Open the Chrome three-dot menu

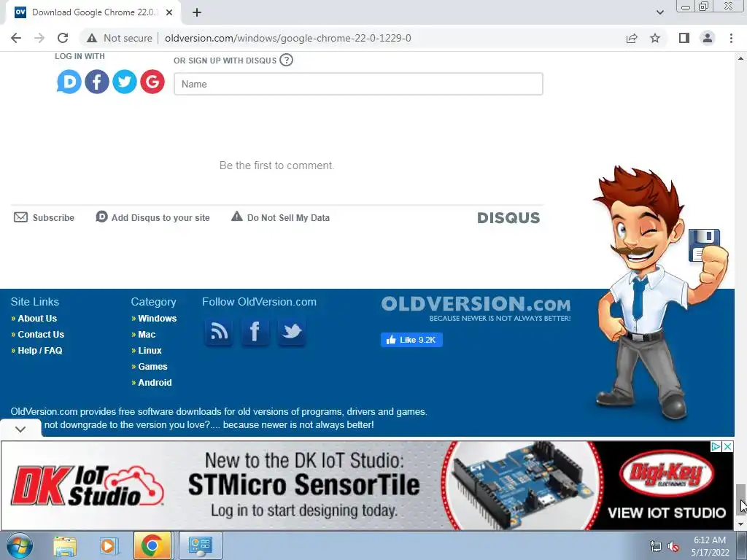pyautogui.click(x=731, y=38)
